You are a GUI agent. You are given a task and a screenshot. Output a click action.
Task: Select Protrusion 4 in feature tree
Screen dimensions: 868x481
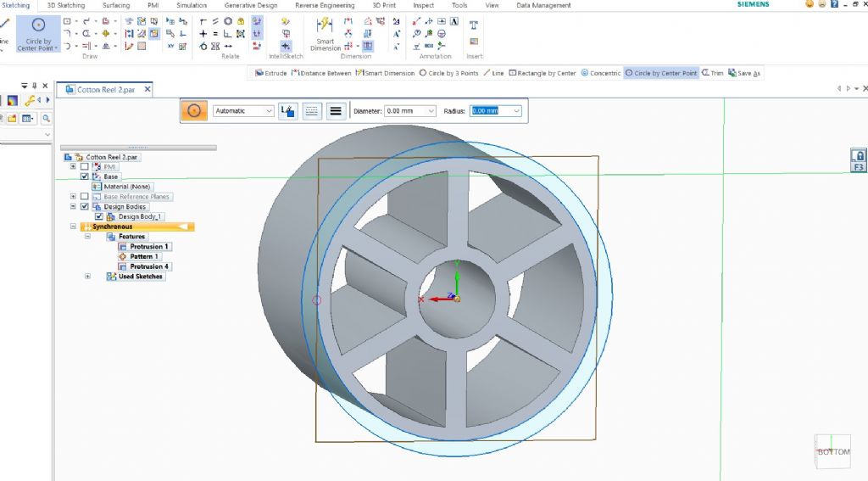[x=144, y=266]
